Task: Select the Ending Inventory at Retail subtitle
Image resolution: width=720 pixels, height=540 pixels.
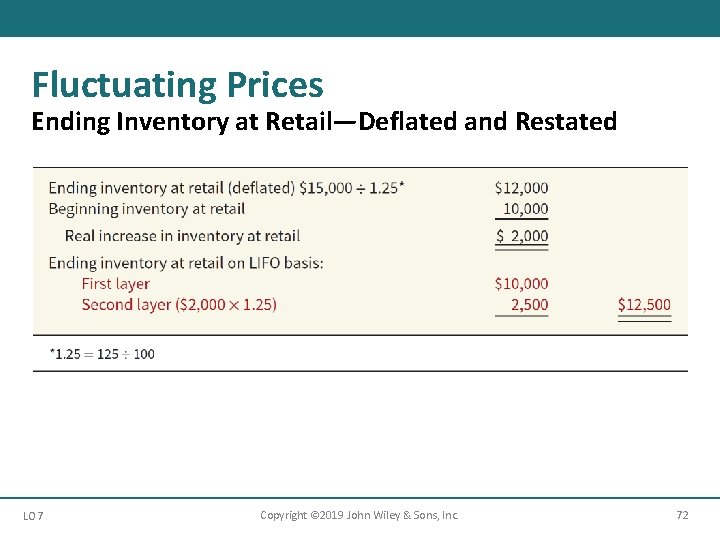Action: [x=324, y=122]
